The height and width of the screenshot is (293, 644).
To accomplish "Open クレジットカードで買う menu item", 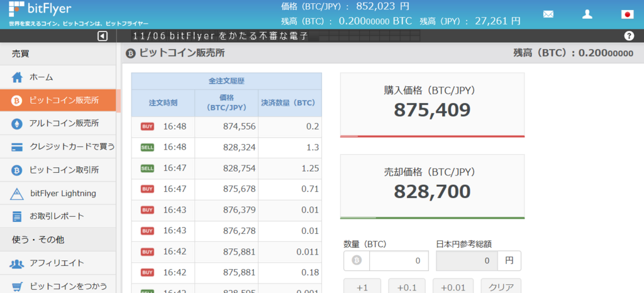I will coord(58,147).
